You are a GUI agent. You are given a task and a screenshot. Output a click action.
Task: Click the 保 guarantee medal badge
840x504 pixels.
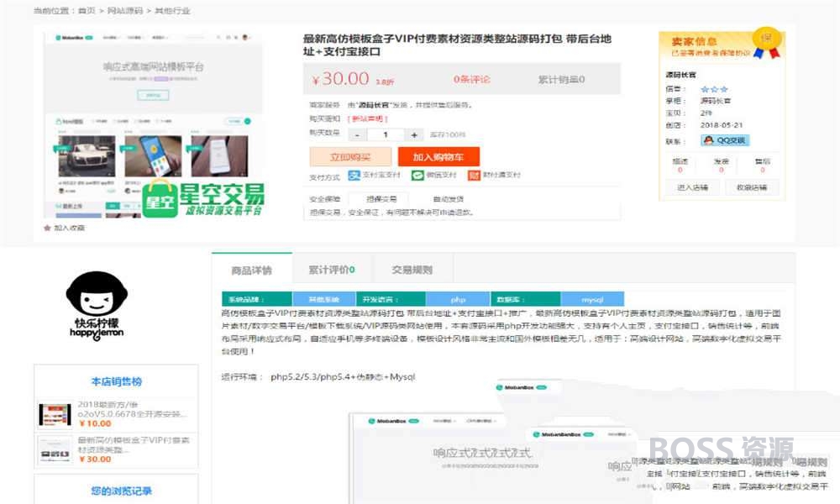[x=767, y=42]
